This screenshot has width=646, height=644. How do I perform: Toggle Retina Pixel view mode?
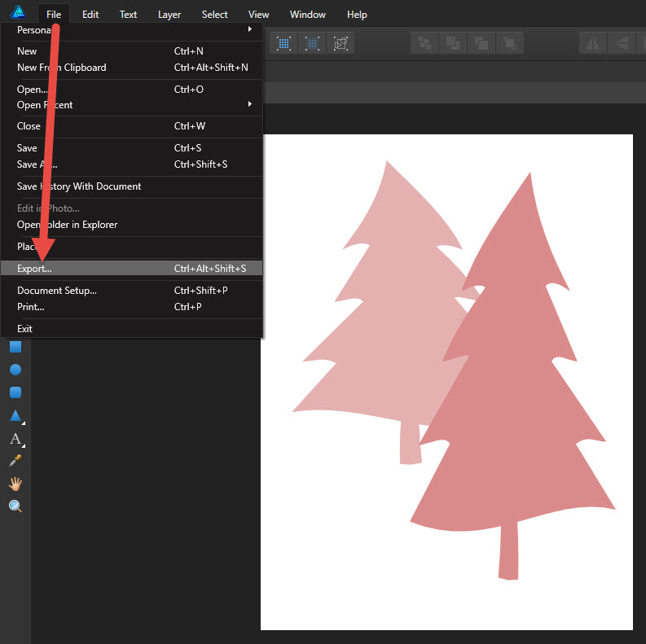pyautogui.click(x=312, y=43)
